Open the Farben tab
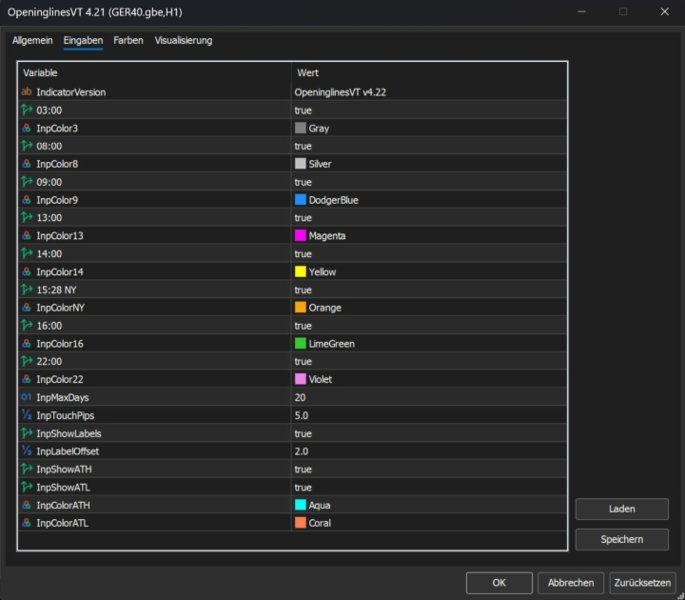This screenshot has height=600, width=685. point(128,40)
